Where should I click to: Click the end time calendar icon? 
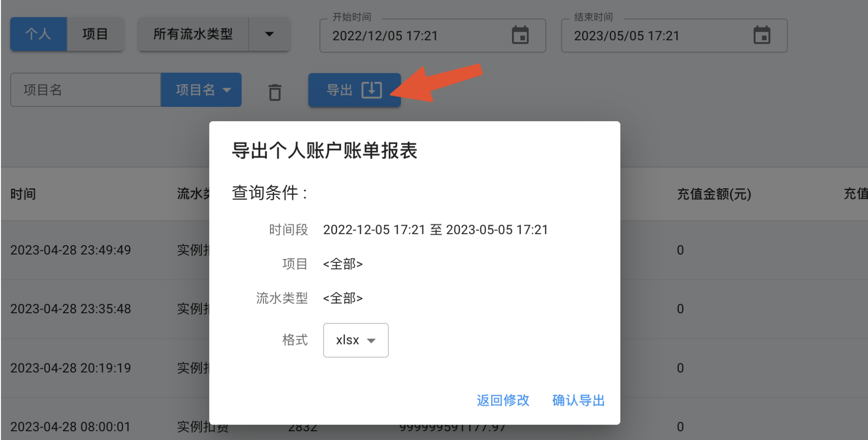pos(762,35)
